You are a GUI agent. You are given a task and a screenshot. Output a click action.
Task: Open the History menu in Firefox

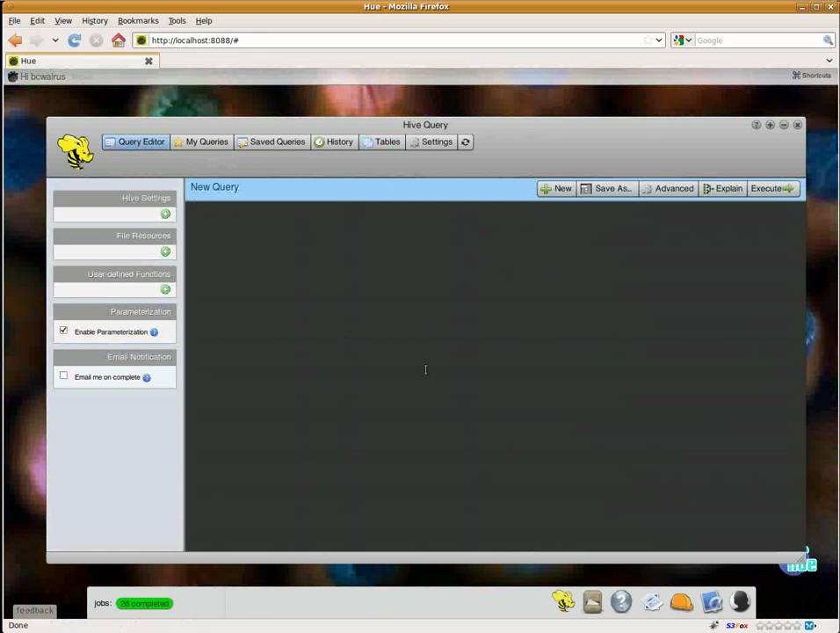click(x=95, y=21)
